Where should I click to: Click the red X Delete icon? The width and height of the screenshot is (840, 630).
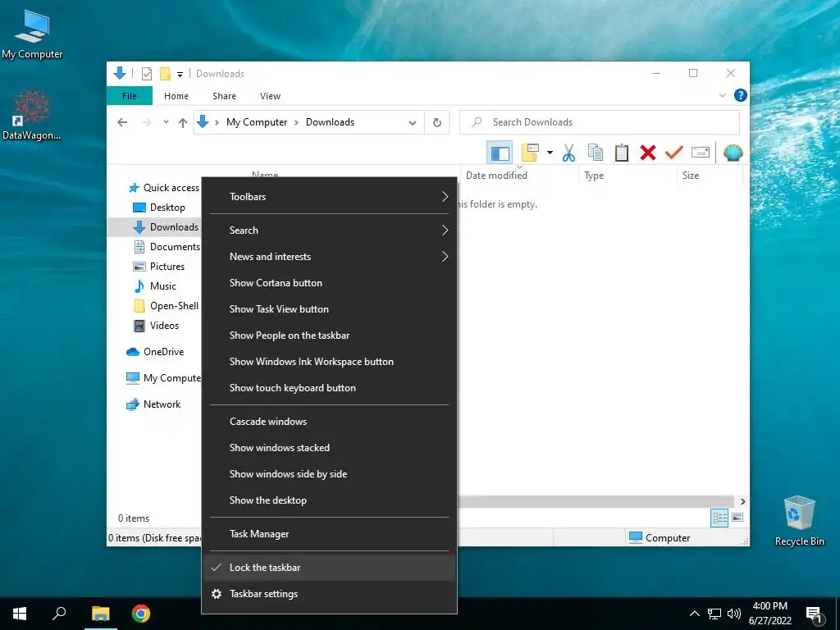click(x=648, y=153)
